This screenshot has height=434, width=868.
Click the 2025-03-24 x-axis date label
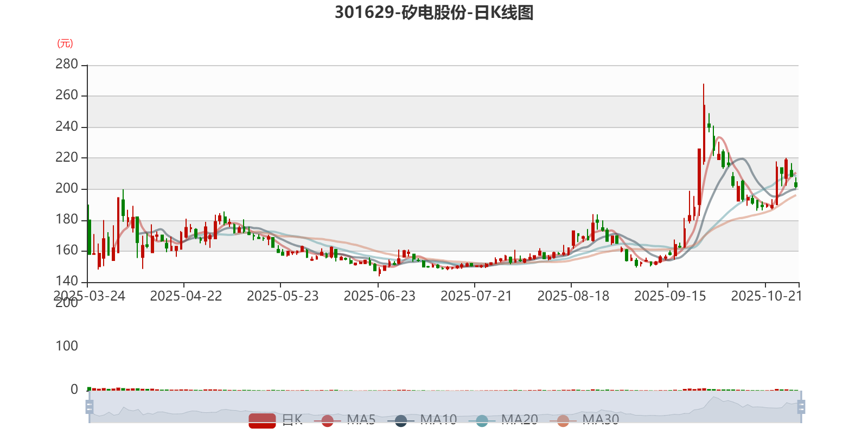(x=90, y=296)
